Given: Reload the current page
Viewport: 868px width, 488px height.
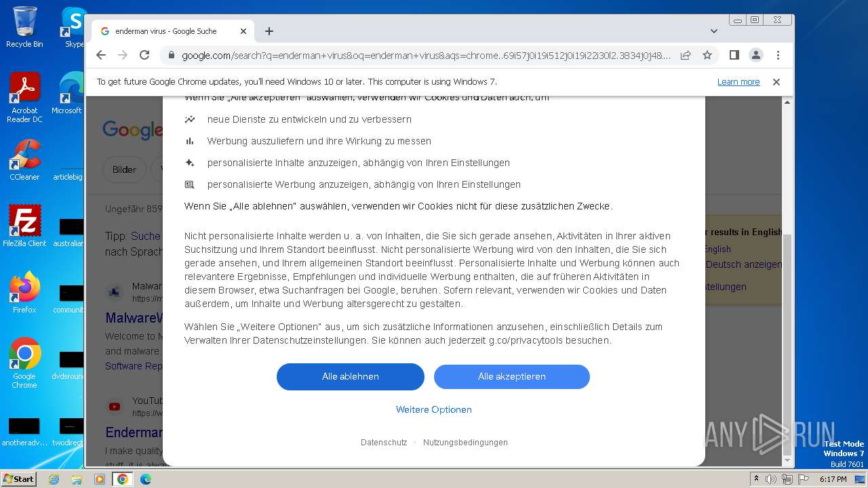Looking at the screenshot, I should [x=144, y=55].
